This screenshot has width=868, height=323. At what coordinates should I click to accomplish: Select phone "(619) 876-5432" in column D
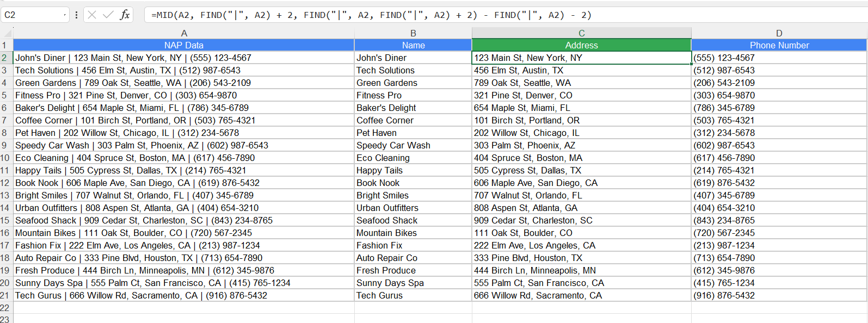click(x=779, y=183)
